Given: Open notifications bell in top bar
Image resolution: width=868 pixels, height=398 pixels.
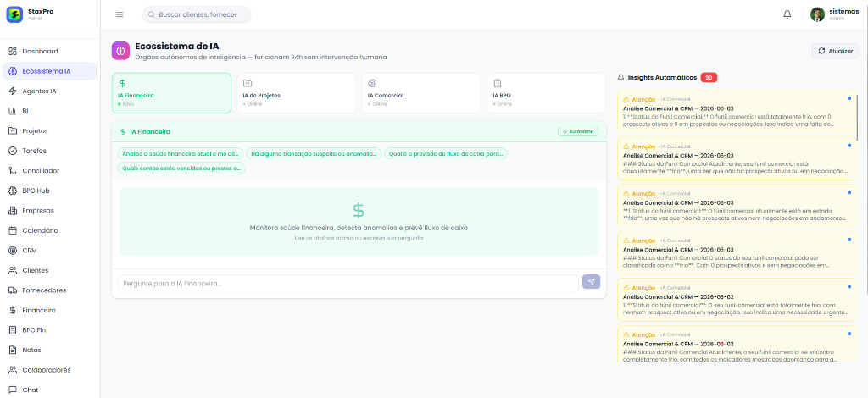Looking at the screenshot, I should [x=787, y=14].
